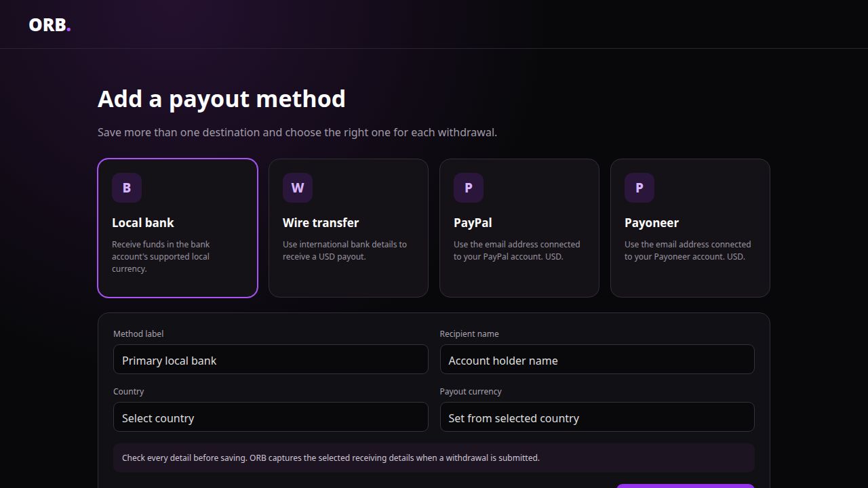Click the 'Payout currency' field caption
Image resolution: width=868 pixels, height=488 pixels.
click(471, 392)
